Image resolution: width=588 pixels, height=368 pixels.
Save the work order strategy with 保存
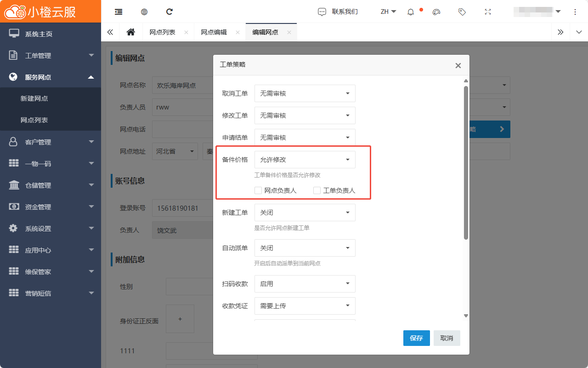[417, 338]
